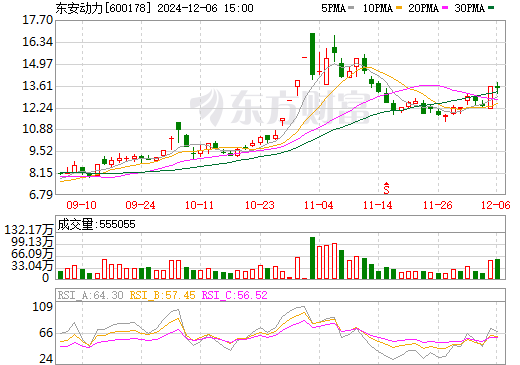
Task: Click the red S signal marker above 11-14
Action: click(x=386, y=188)
